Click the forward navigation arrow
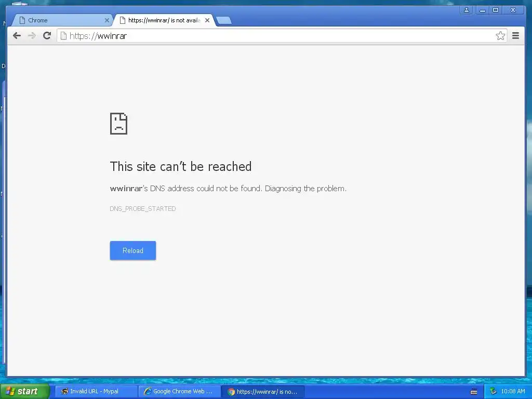This screenshot has height=399, width=532. click(x=32, y=36)
